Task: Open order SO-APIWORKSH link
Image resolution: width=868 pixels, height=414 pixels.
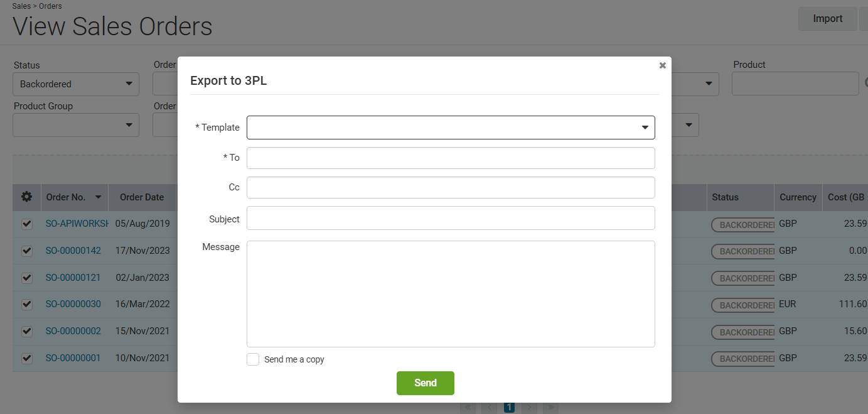Action: coord(77,224)
